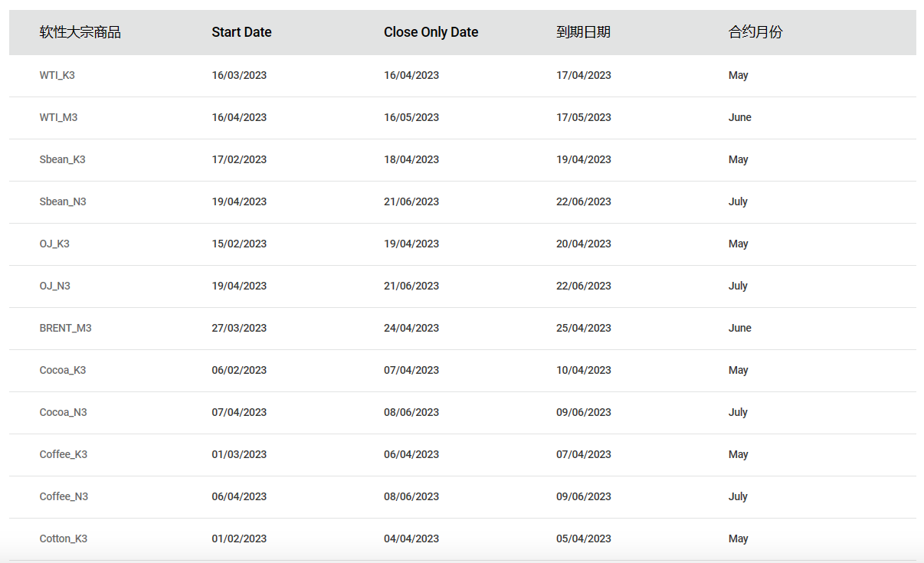This screenshot has height=563, width=924.
Task: Pick the Cocoa_N3 contract name
Action: (x=64, y=412)
